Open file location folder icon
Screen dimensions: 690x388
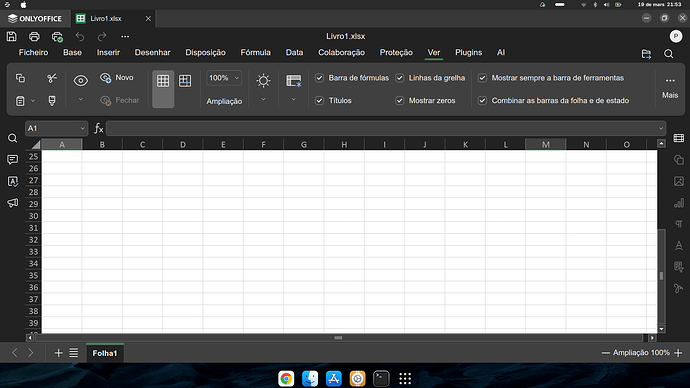(646, 54)
